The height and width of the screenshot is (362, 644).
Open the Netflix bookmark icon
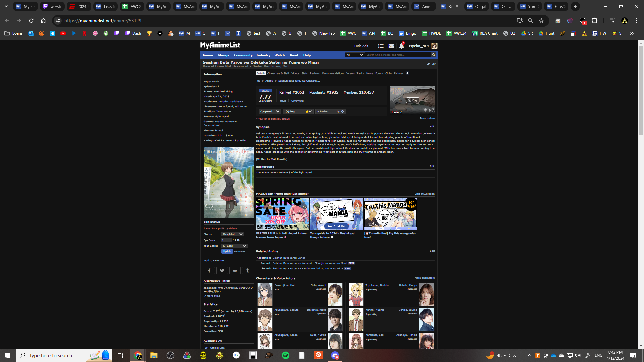85,33
